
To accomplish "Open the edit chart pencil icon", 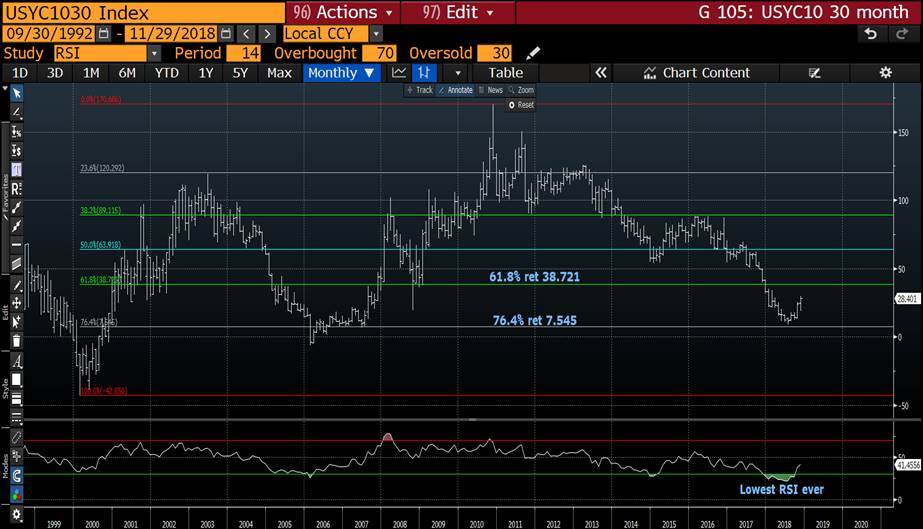I will click(815, 73).
